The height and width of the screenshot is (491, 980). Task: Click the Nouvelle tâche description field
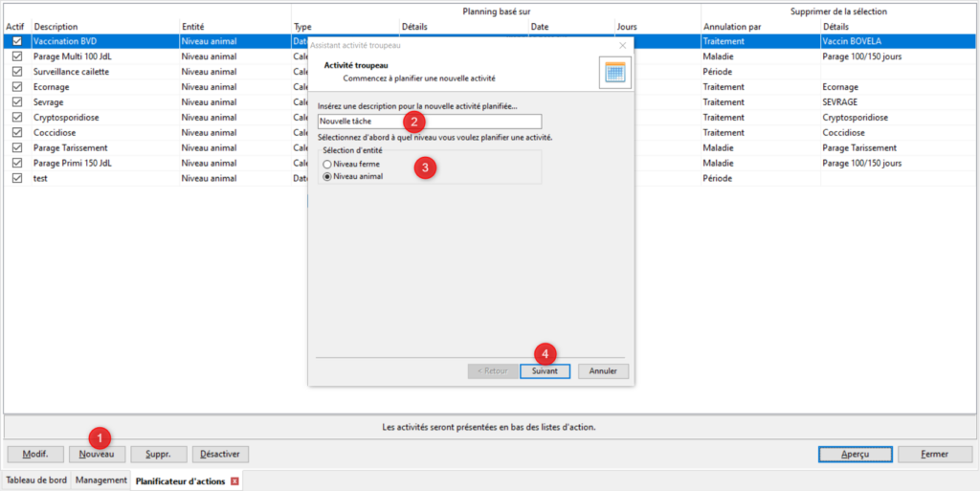pyautogui.click(x=429, y=122)
